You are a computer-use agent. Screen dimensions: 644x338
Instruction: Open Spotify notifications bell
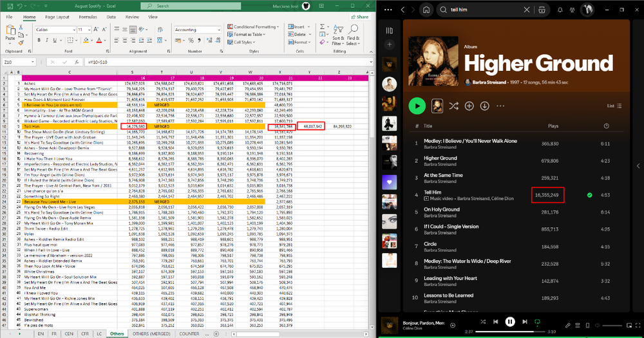[560, 10]
